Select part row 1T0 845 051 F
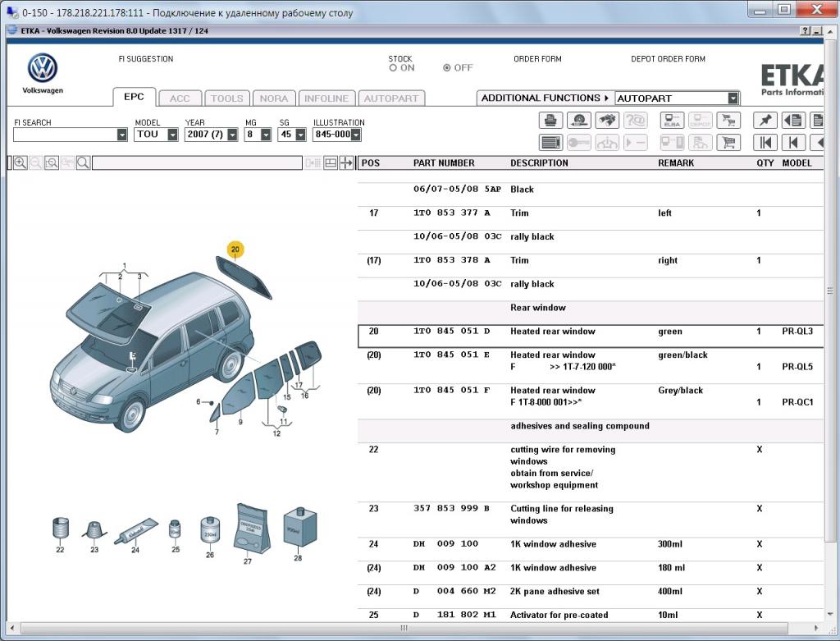840x641 pixels. [591, 401]
